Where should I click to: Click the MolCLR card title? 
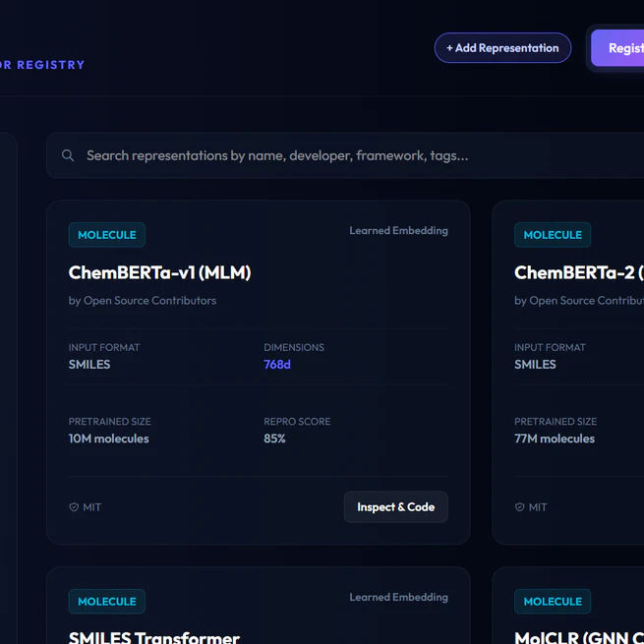(x=579, y=637)
